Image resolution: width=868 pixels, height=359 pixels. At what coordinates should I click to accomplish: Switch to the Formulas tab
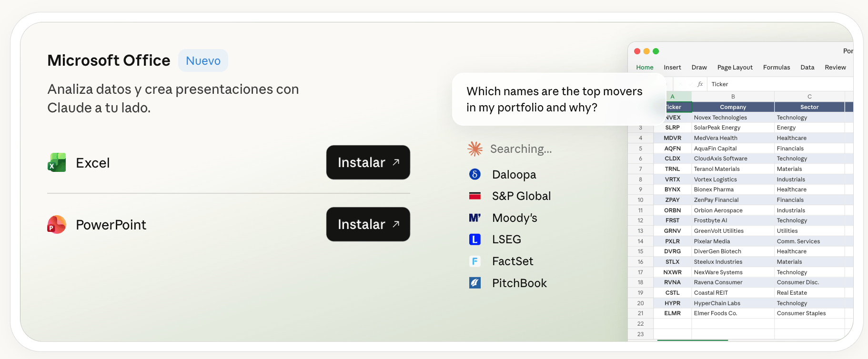coord(777,67)
